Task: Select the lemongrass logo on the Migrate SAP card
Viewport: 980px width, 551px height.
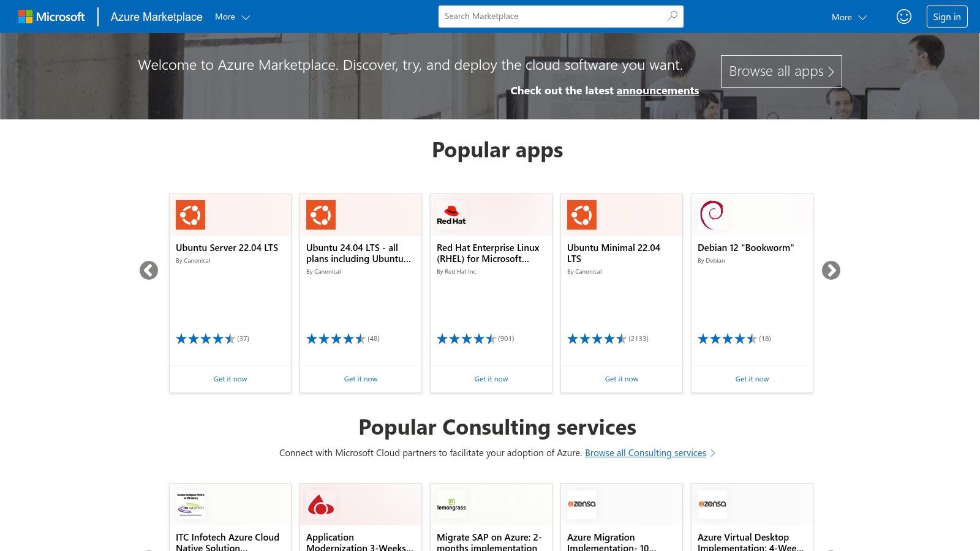Action: pos(451,504)
